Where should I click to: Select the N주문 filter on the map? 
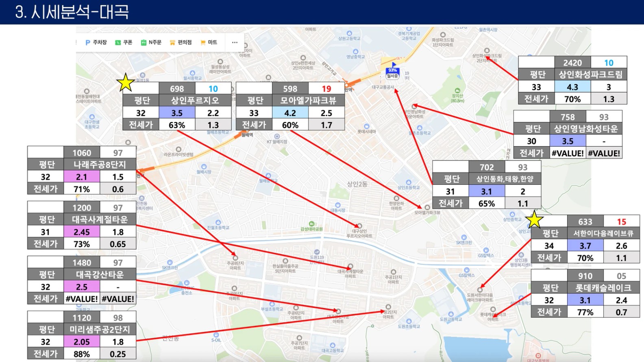point(151,42)
